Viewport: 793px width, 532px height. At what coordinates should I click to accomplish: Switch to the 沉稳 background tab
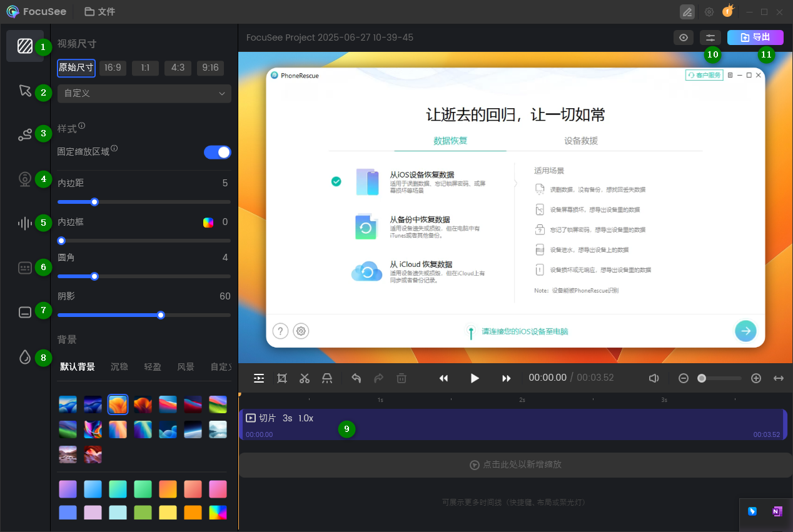(x=119, y=367)
